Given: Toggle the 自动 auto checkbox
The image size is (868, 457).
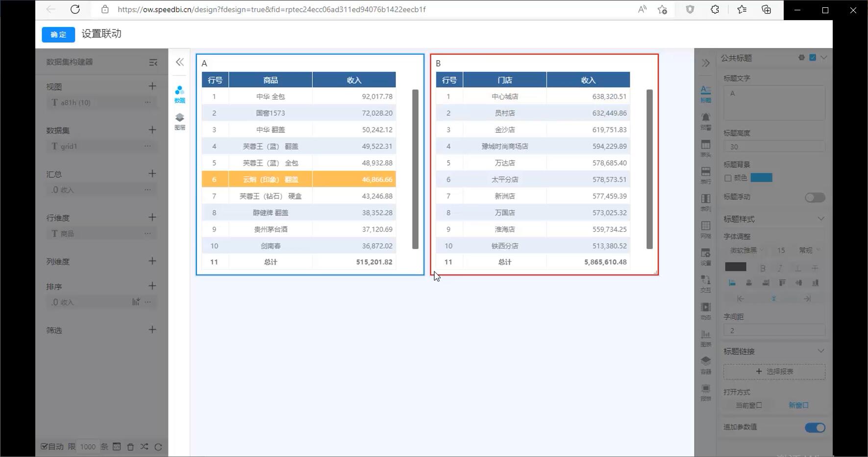Looking at the screenshot, I should click(x=45, y=446).
